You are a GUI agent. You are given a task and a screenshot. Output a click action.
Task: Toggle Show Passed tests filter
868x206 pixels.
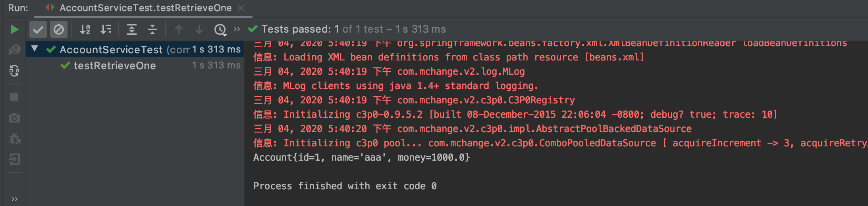click(38, 29)
